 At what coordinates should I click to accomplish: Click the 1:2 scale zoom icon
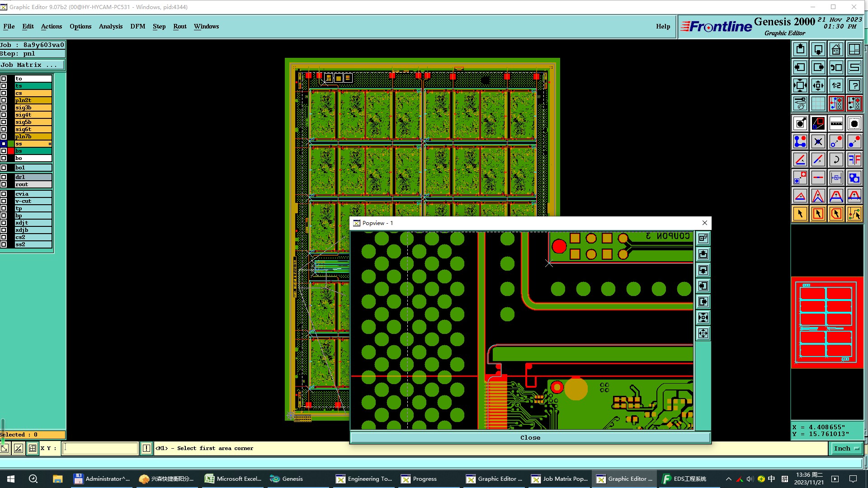tap(836, 85)
